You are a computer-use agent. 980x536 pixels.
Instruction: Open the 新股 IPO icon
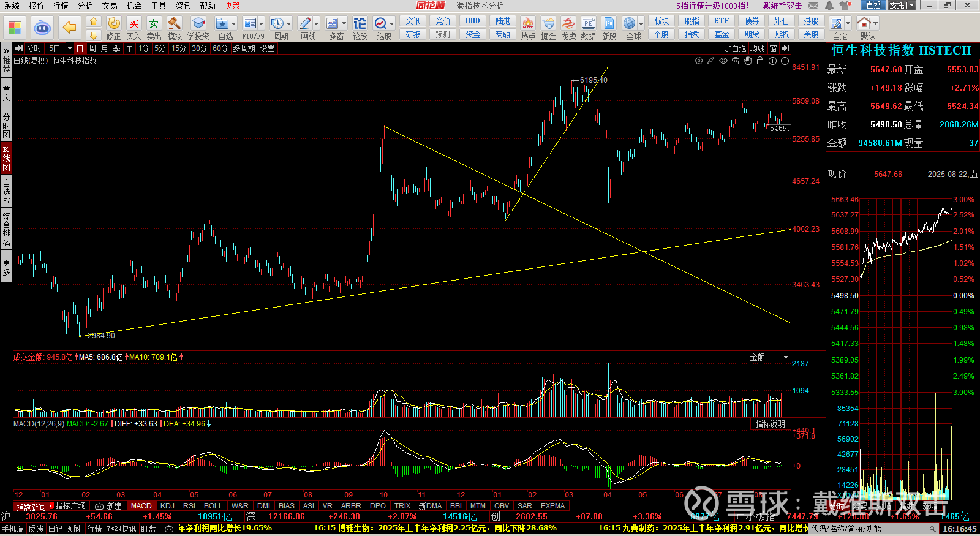coord(609,23)
